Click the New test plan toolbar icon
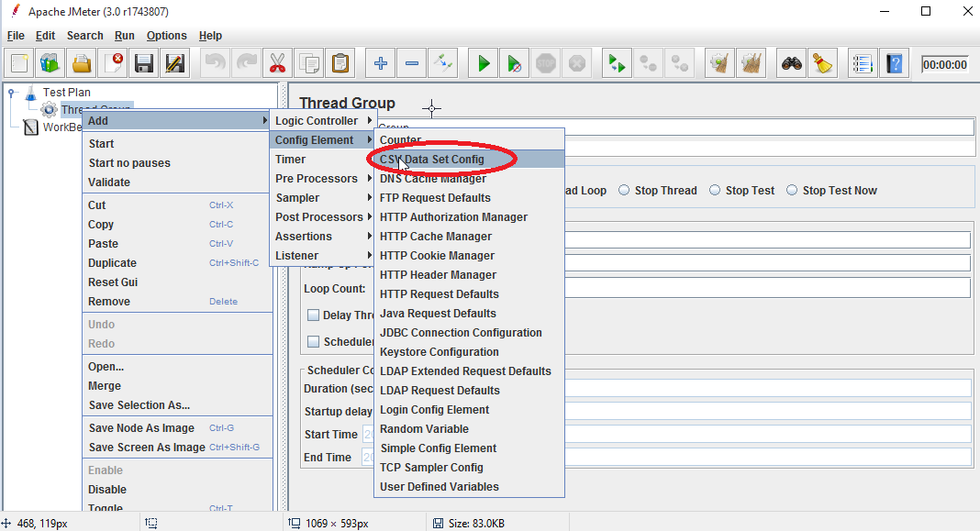The width and height of the screenshot is (980, 531). point(19,63)
